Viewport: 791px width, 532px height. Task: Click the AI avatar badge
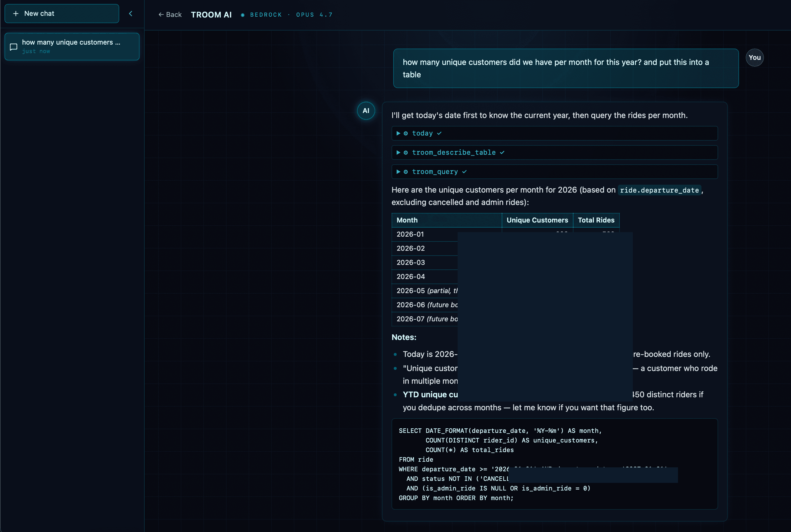pos(366,111)
